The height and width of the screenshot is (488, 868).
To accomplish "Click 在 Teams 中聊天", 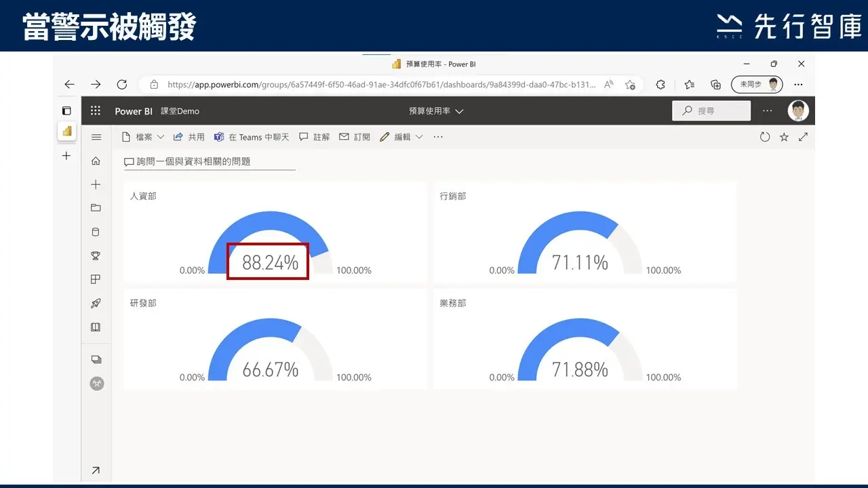I will point(252,137).
